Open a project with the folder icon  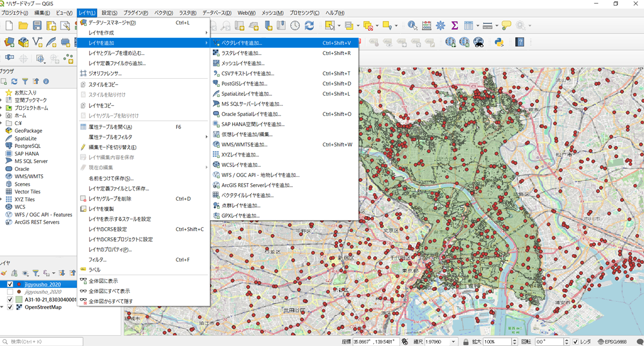(x=23, y=26)
